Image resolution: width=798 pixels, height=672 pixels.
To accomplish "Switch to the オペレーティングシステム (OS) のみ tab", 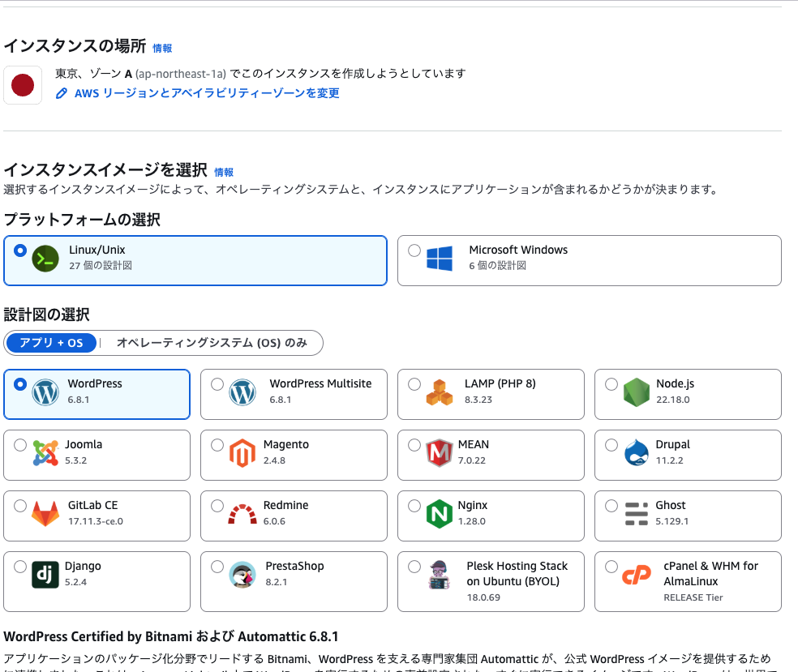I will coord(212,343).
